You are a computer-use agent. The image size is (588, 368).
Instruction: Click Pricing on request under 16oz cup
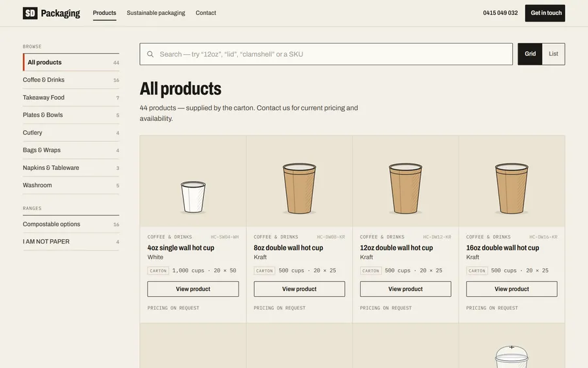(492, 308)
